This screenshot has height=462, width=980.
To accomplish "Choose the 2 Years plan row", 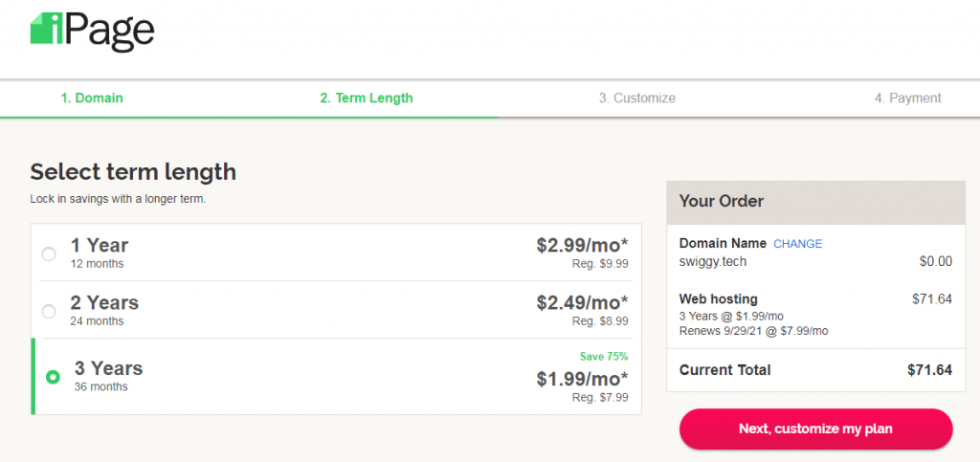I will coord(336,310).
